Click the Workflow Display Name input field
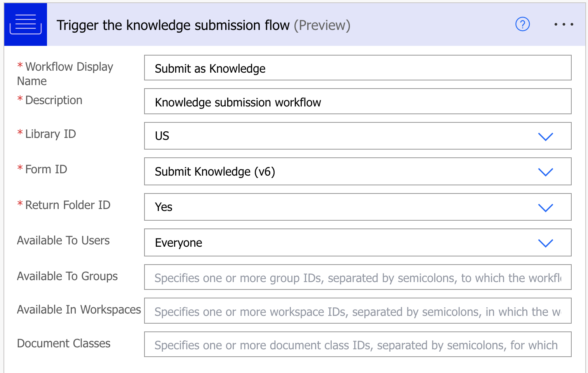Image resolution: width=588 pixels, height=373 pixels. point(357,68)
